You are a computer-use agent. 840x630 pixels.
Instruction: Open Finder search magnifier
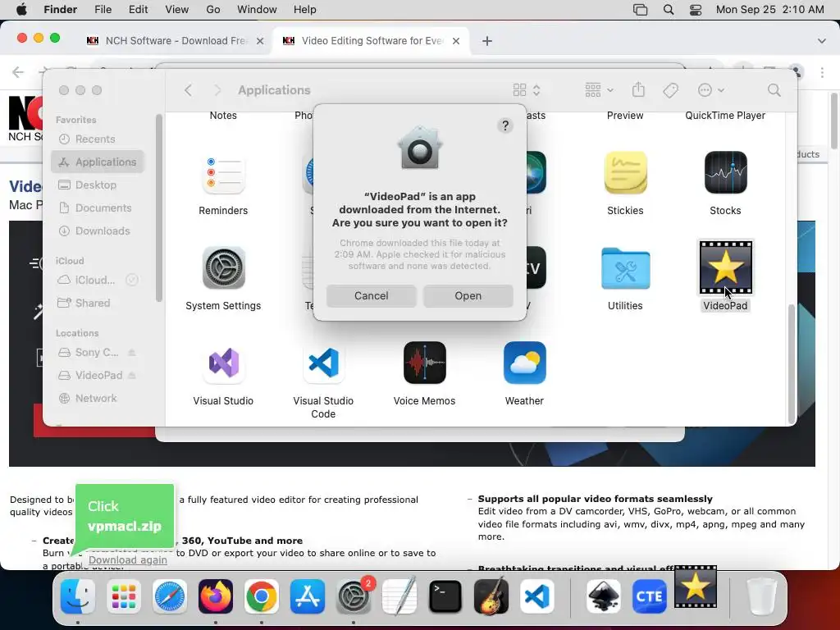[x=774, y=90]
